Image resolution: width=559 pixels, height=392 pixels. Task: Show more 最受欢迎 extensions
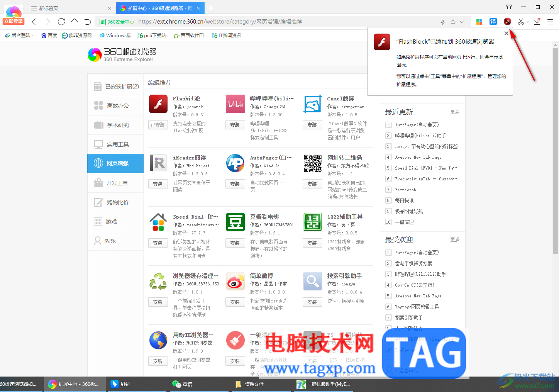coord(455,240)
